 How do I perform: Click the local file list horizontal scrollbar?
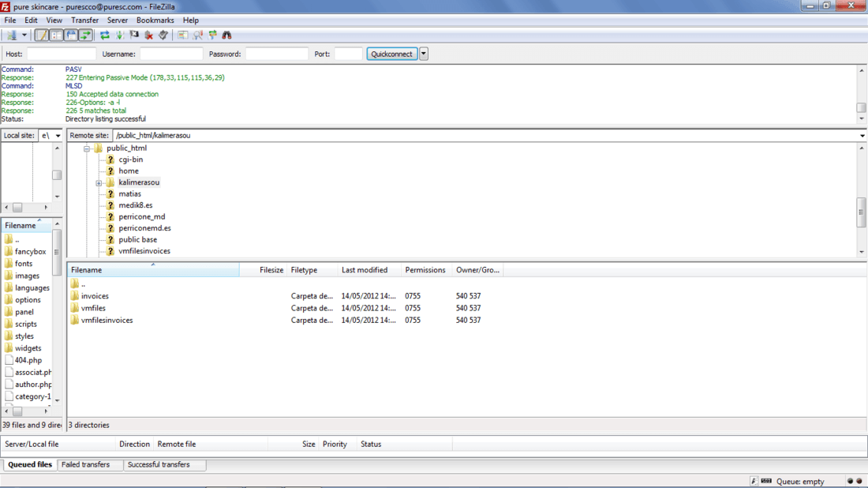tap(27, 411)
